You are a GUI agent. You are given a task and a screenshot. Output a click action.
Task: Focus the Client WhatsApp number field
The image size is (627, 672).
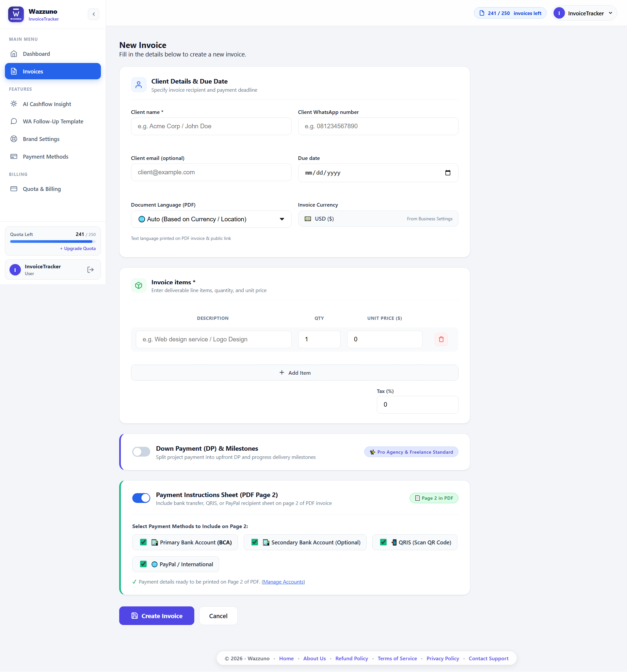378,126
